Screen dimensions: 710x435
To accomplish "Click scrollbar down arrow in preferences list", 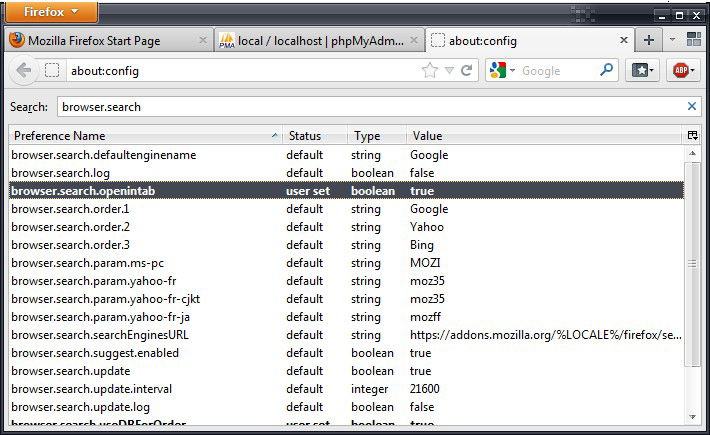I will [692, 416].
